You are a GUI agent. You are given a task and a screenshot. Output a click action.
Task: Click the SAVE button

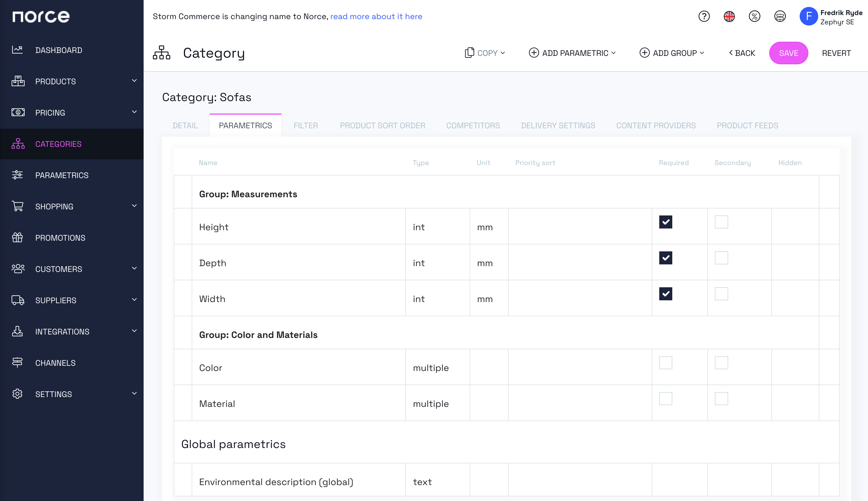point(789,53)
